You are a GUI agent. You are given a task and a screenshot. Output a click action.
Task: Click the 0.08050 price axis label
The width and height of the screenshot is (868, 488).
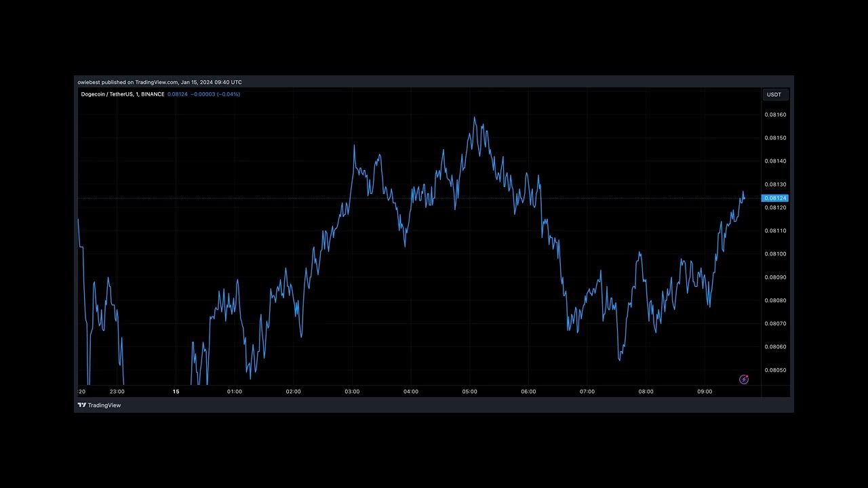tap(775, 370)
